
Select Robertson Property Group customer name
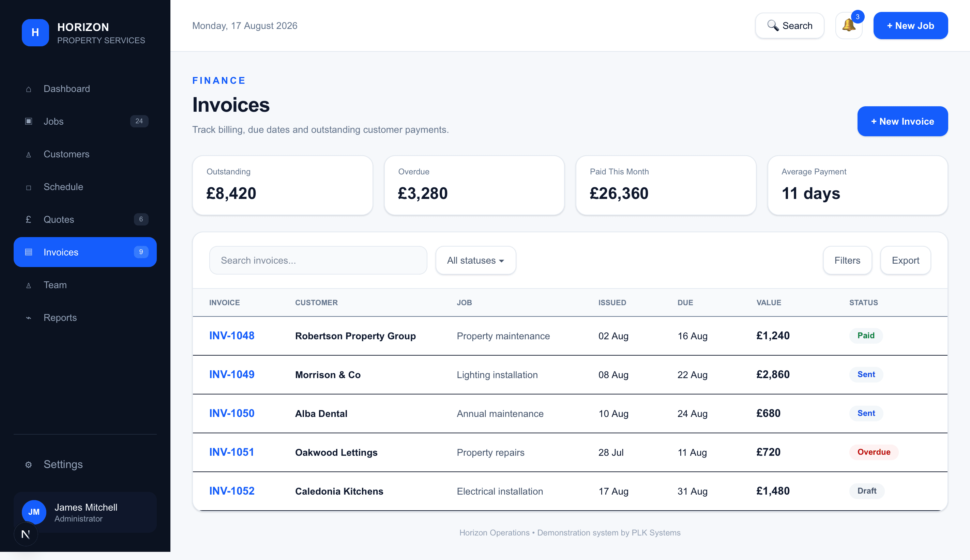355,336
